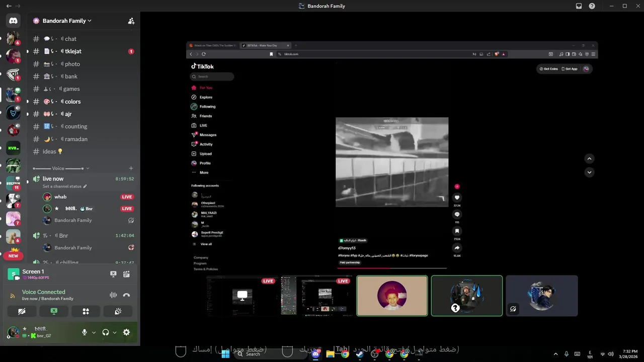Screen dimensions: 644x362
Task: Go forward with the top-left forward arrow
Action: [18, 6]
